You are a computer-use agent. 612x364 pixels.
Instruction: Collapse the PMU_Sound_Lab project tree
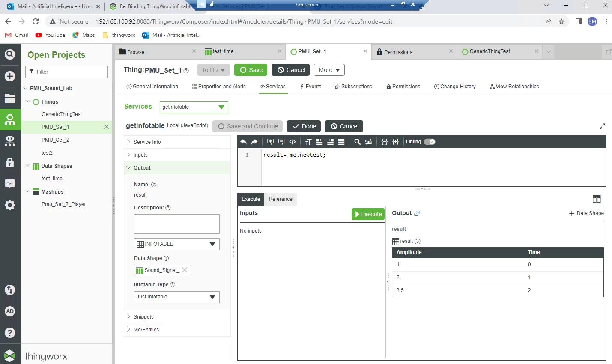coord(25,88)
